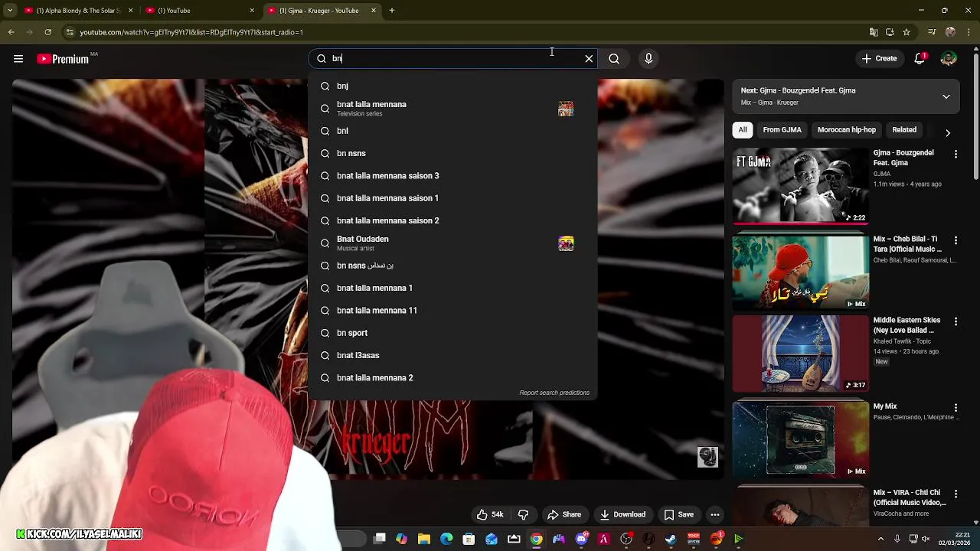Expand the 'Next: Gjma - Bouzgendel' mix panel
980x551 pixels.
point(946,96)
